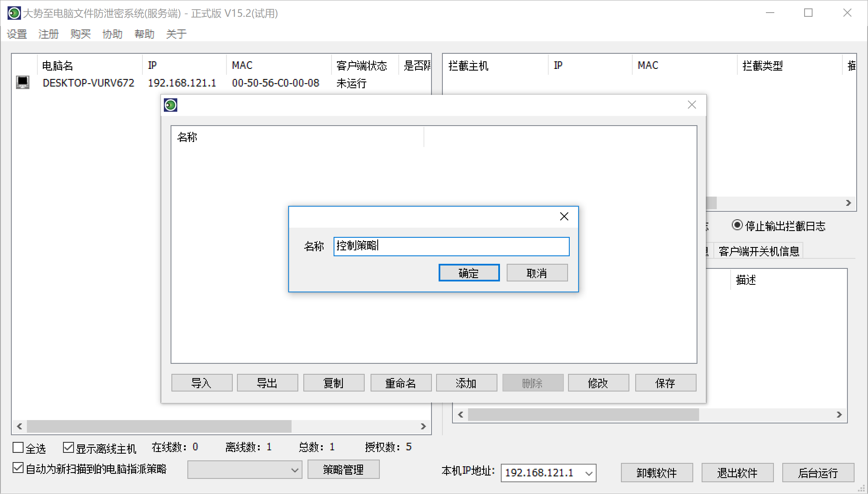Click the green eye icon of policy dialog
Viewport: 868px width, 494px height.
[171, 105]
